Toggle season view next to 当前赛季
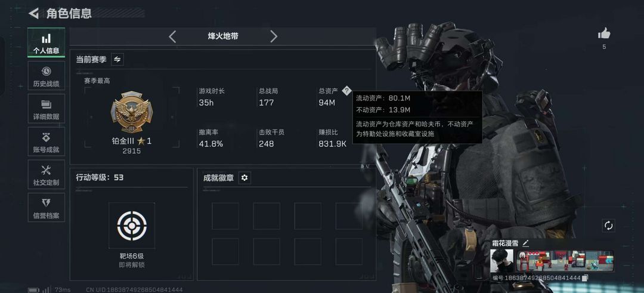 (117, 59)
